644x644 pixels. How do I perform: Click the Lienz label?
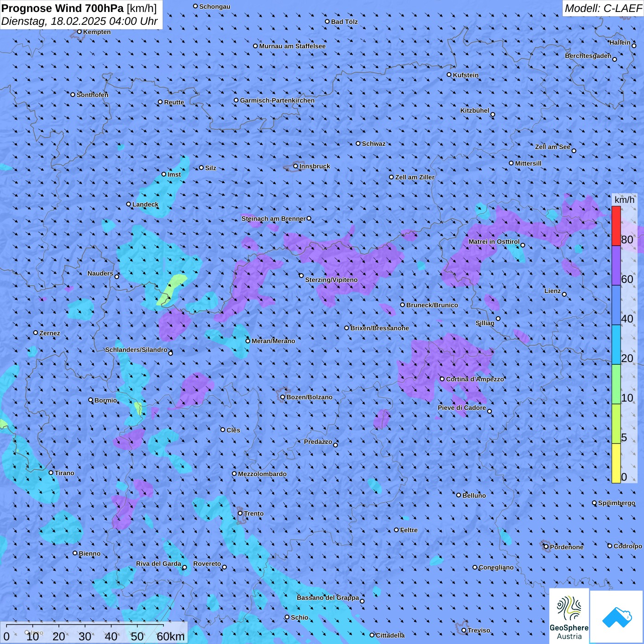tap(552, 291)
